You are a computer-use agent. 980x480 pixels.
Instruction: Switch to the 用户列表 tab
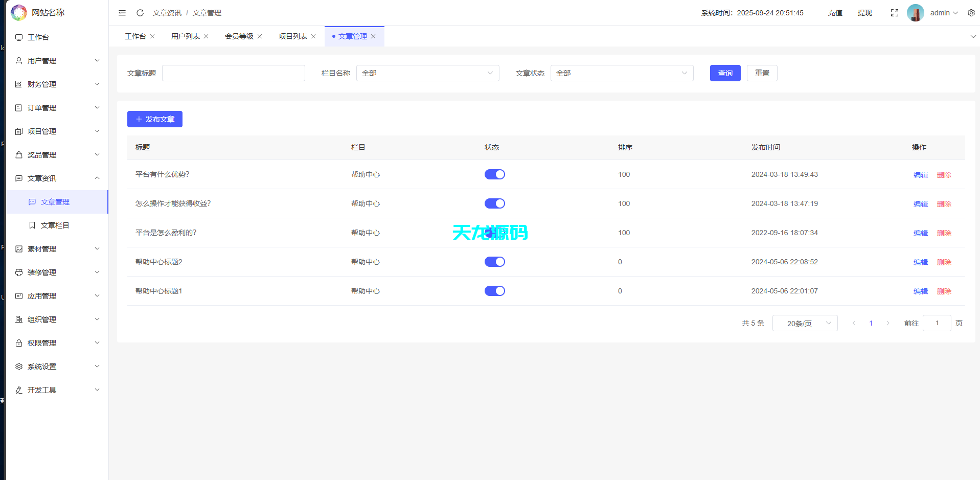[x=186, y=36]
